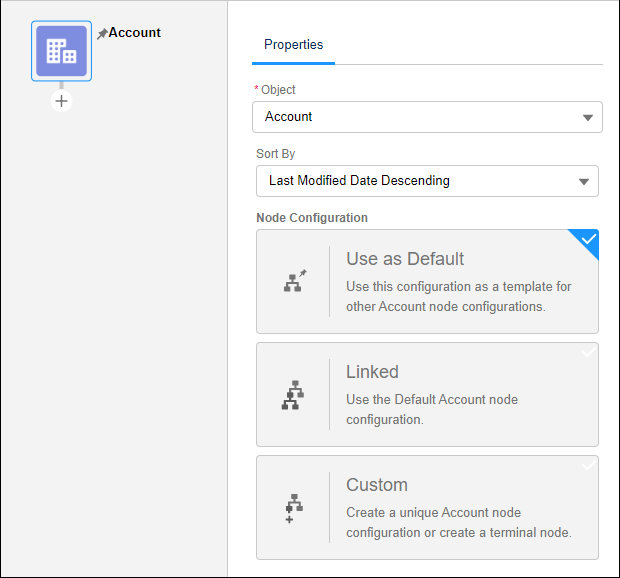The height and width of the screenshot is (578, 620).
Task: Click the Linked hierarchy icon
Action: [291, 395]
